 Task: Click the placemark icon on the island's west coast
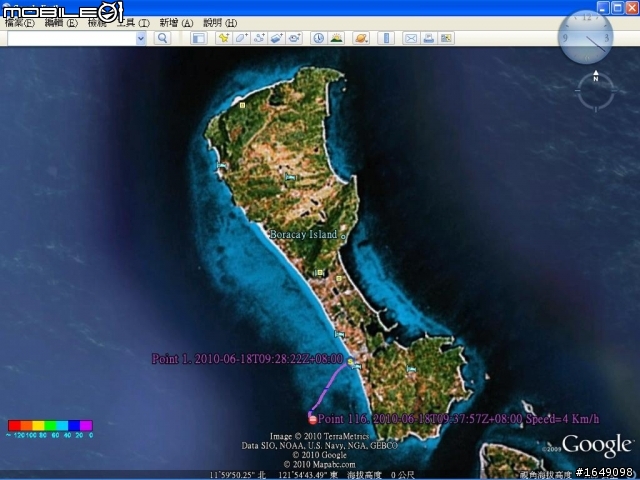click(222, 166)
